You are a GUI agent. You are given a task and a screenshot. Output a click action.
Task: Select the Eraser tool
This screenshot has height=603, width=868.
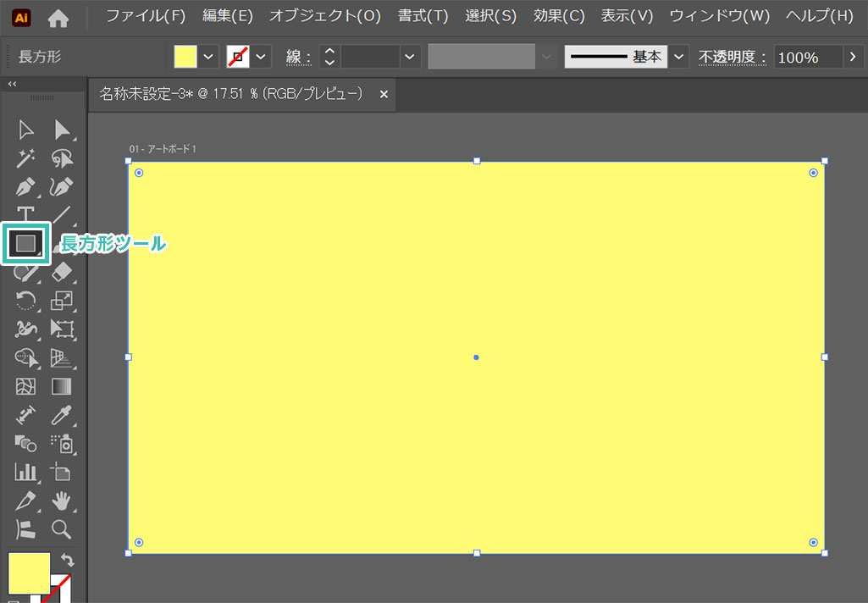click(62, 272)
